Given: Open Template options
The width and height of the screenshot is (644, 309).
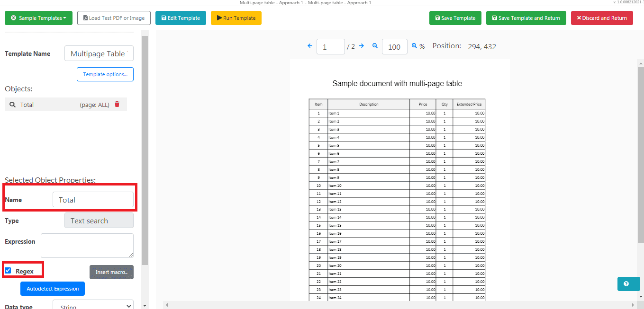Looking at the screenshot, I should click(x=105, y=74).
